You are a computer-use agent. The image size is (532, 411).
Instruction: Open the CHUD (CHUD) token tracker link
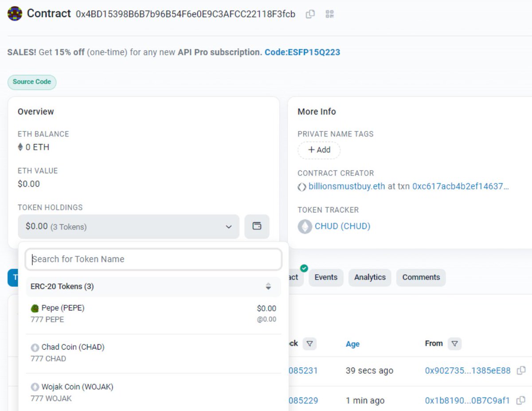[x=342, y=226]
